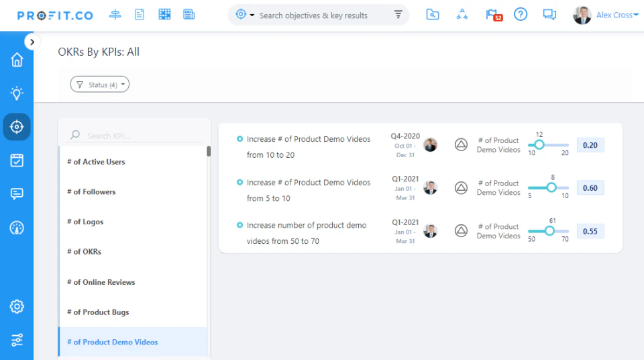Image resolution: width=644 pixels, height=360 pixels.
Task: Click the Profit.co logo
Action: point(55,15)
